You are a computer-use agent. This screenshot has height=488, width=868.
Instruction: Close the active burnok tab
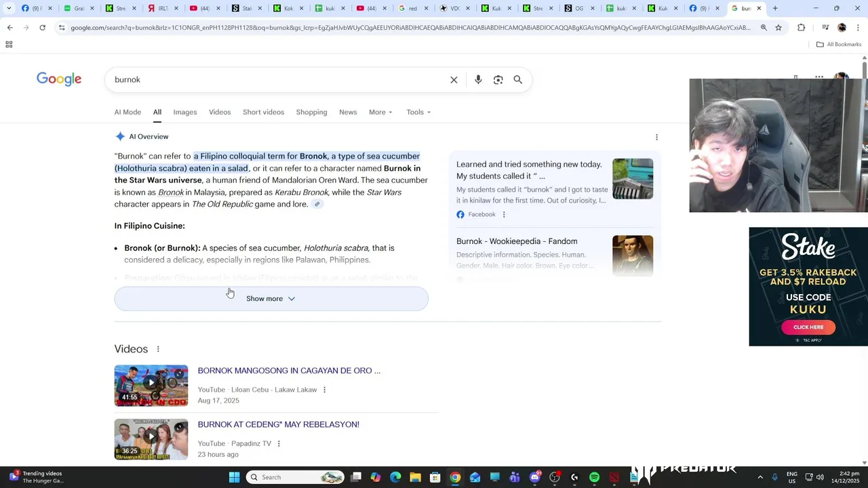[759, 8]
